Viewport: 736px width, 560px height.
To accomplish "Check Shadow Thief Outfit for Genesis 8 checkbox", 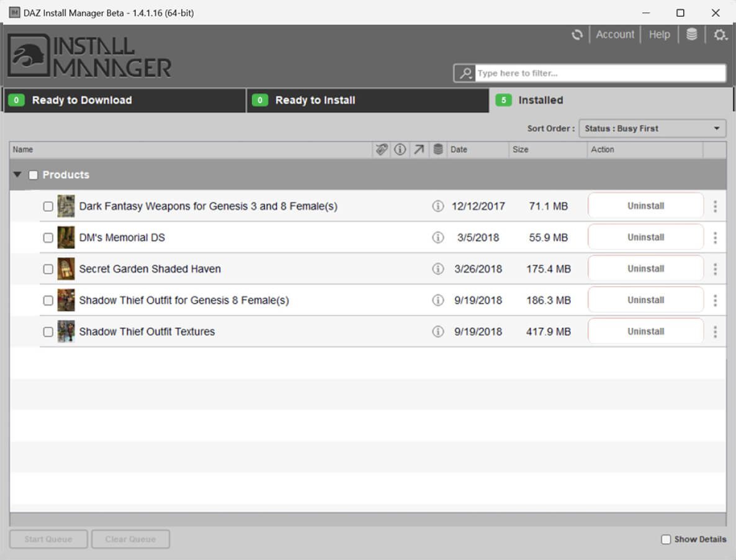I will pyautogui.click(x=48, y=300).
